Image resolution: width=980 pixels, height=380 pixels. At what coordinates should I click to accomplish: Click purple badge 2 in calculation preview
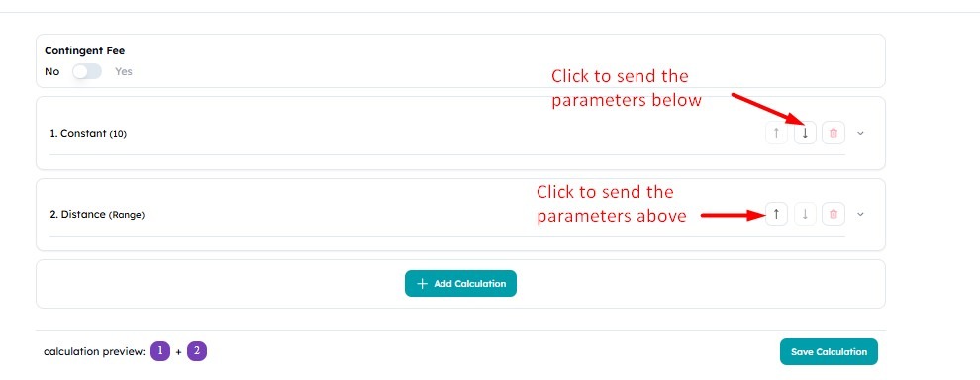[x=197, y=351]
